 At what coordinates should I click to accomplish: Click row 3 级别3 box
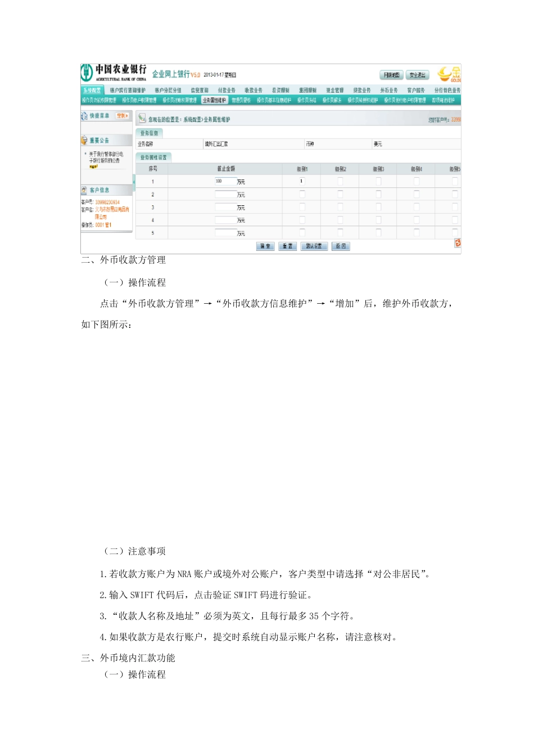tap(378, 207)
